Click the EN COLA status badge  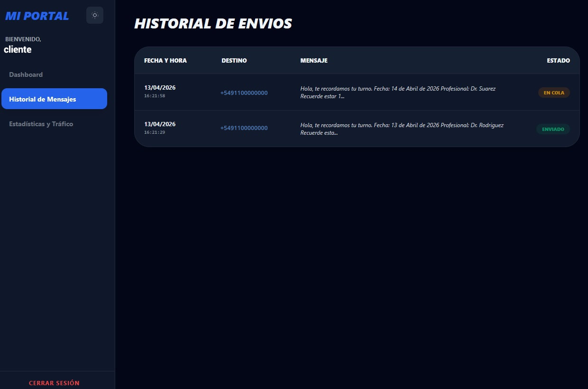(x=554, y=93)
